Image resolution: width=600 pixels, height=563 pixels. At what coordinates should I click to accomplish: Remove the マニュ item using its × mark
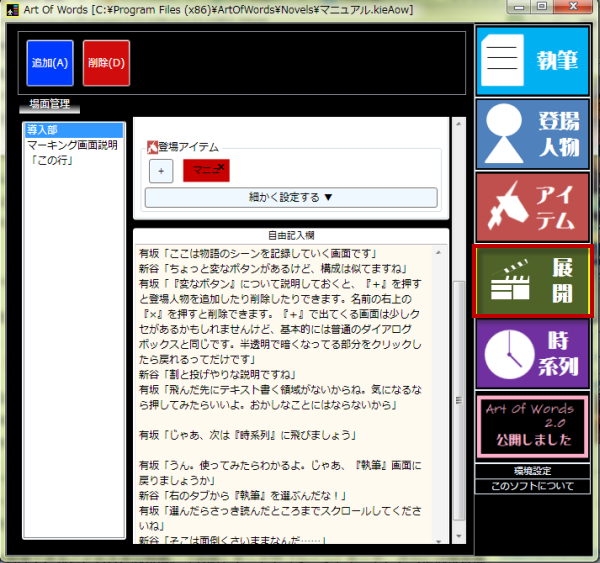(222, 165)
